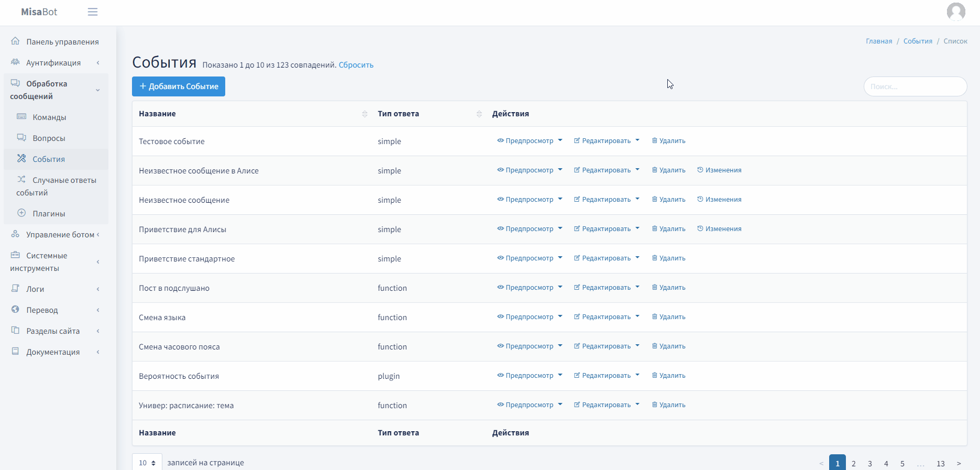This screenshot has width=980, height=470.
Task: Open records-per-page selector showing 10
Action: (x=147, y=463)
